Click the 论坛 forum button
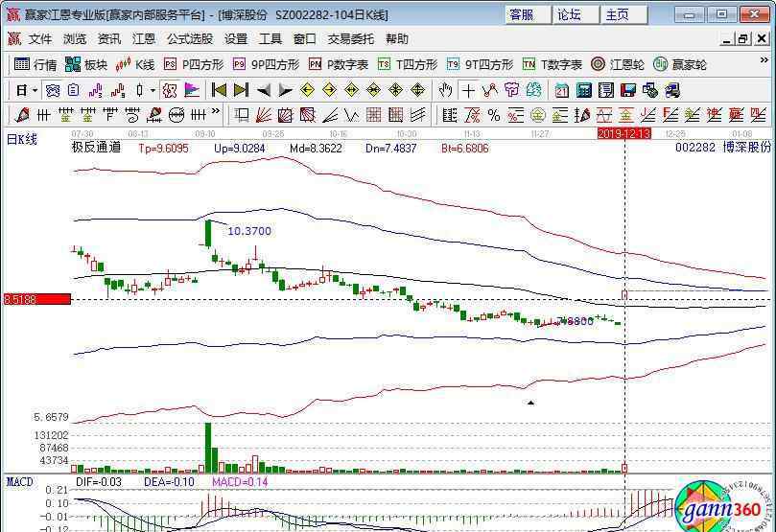The height and width of the screenshot is (532, 776). 576,14
